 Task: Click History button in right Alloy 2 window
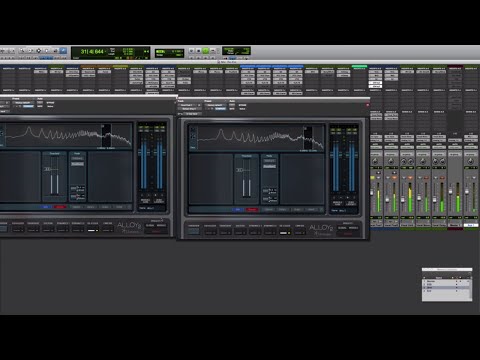point(283,209)
